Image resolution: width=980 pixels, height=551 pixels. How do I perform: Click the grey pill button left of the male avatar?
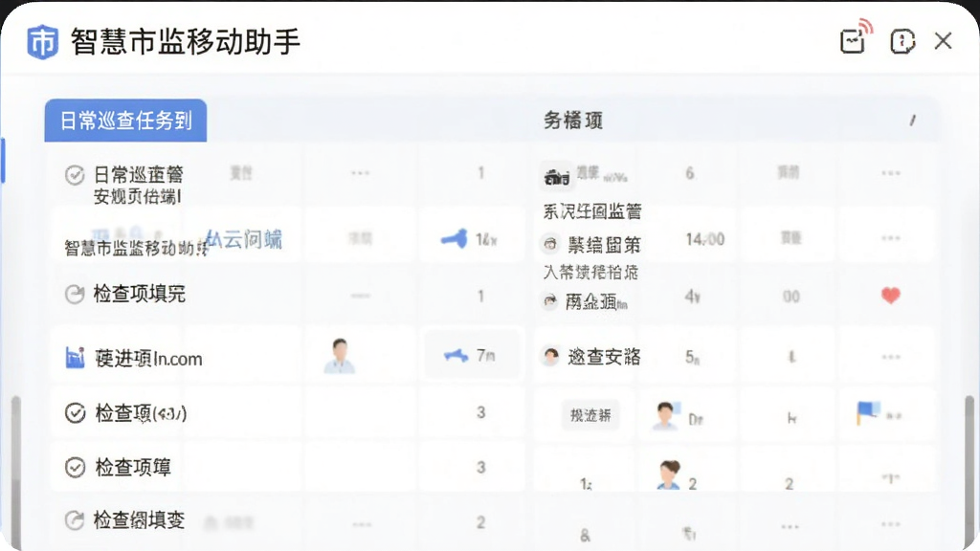click(590, 415)
